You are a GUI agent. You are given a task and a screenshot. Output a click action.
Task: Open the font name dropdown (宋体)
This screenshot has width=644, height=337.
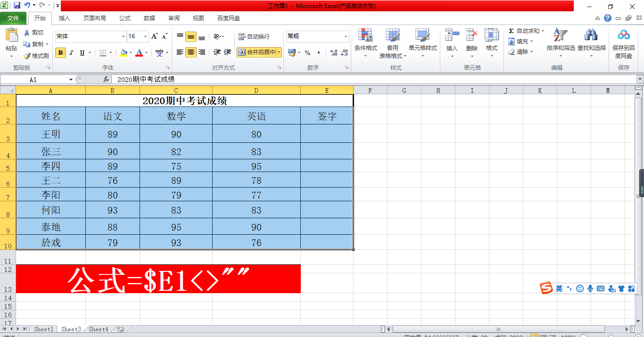click(123, 36)
